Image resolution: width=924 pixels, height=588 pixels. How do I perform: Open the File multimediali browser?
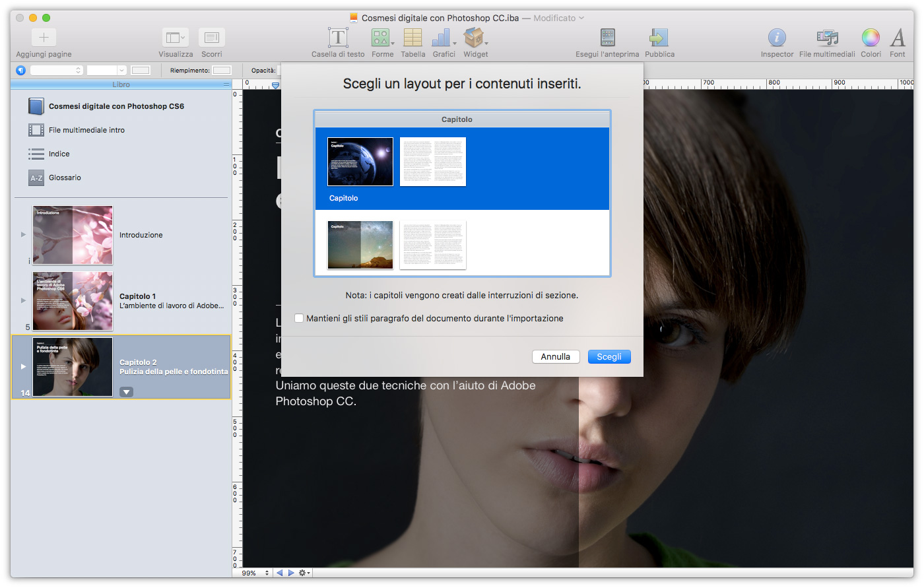point(827,38)
